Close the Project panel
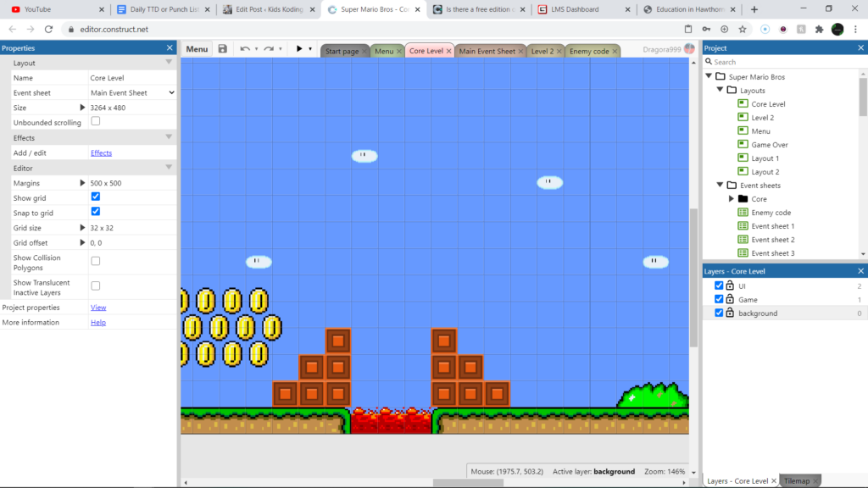Viewport: 868px width, 488px height. coord(861,47)
